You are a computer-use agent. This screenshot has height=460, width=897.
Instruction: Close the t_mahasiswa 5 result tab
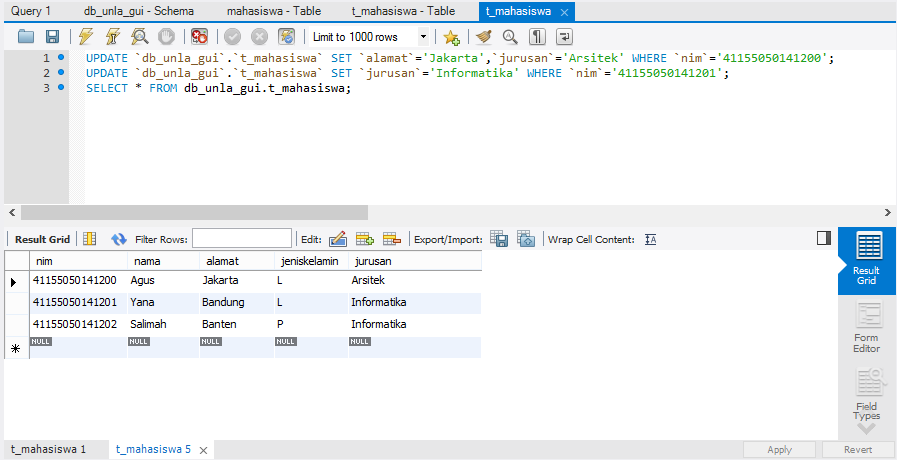click(203, 450)
